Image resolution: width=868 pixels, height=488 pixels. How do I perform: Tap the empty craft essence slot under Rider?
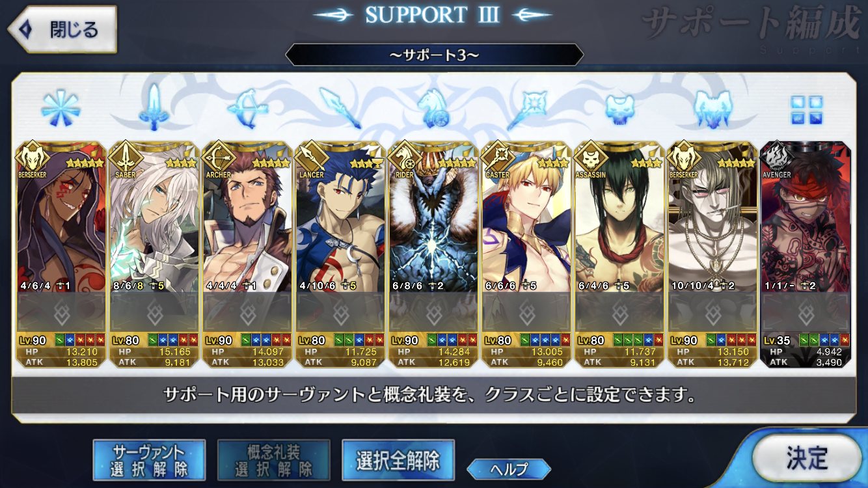coord(433,313)
